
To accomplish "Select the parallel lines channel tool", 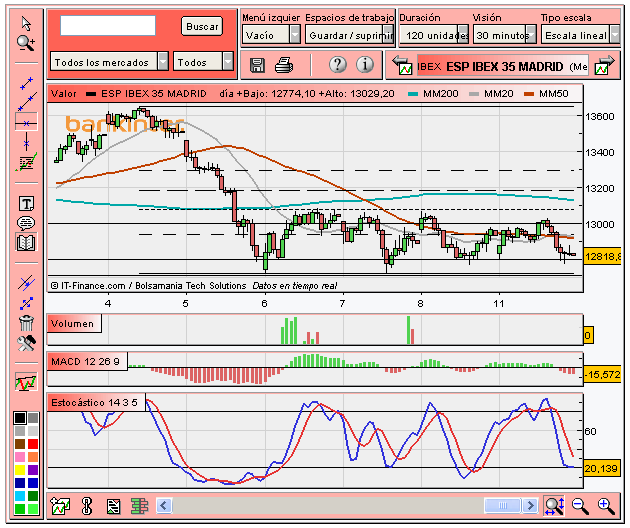I will pyautogui.click(x=26, y=283).
